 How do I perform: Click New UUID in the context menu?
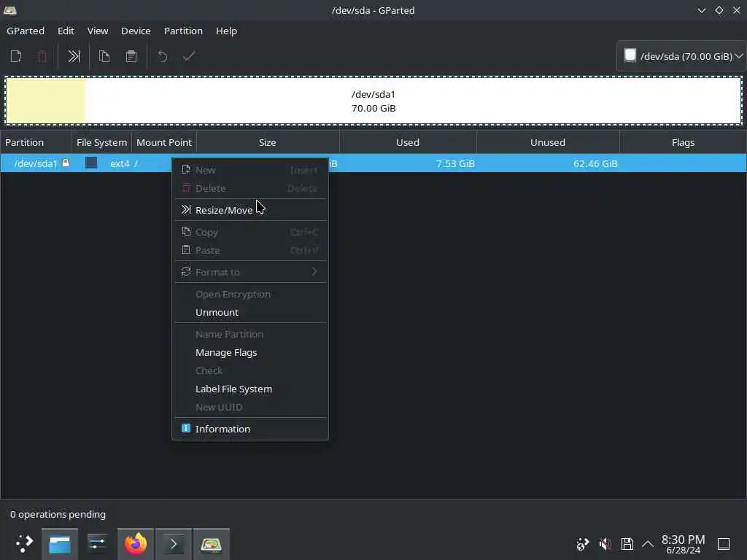[x=250, y=407]
